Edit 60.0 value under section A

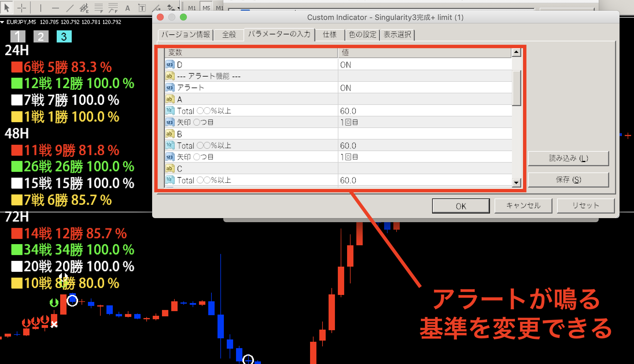coord(425,111)
